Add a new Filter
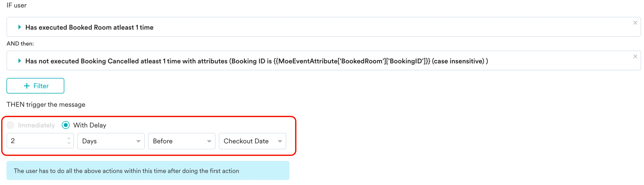This screenshot has height=185, width=644. [x=35, y=86]
